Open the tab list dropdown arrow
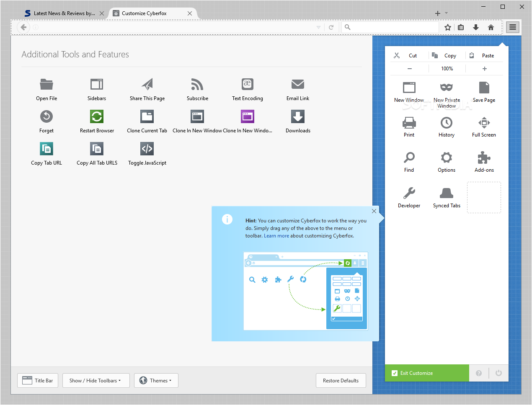The width and height of the screenshot is (532, 405). tap(447, 13)
